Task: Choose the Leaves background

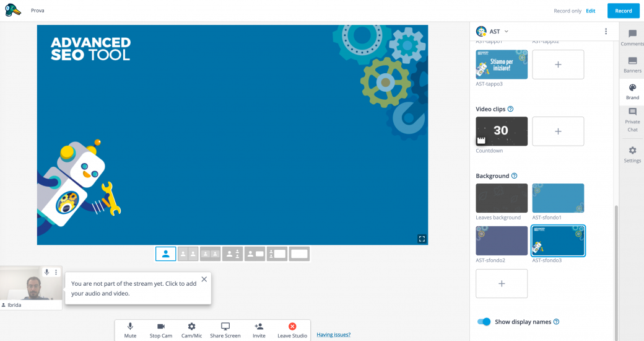Action: 502,198
